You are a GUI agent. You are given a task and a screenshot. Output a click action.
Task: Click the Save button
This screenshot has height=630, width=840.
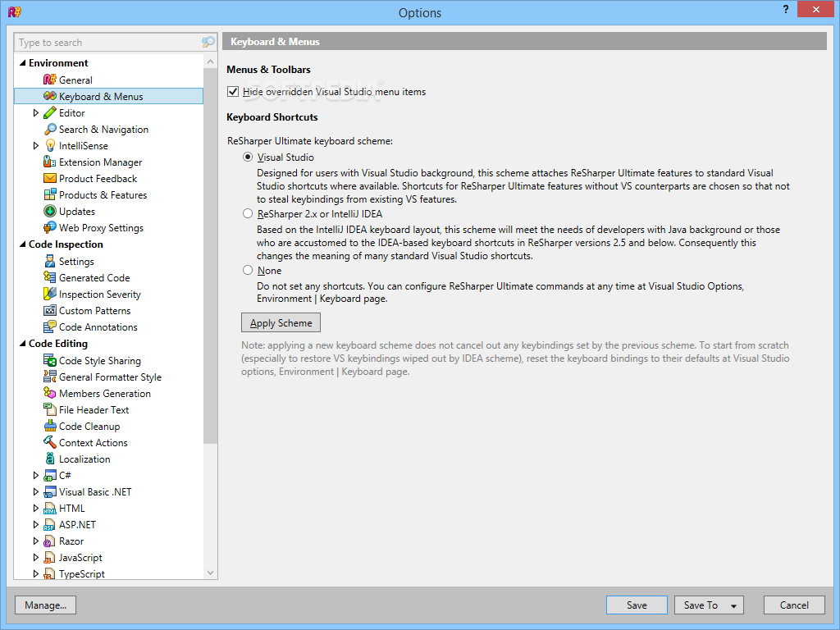click(637, 605)
